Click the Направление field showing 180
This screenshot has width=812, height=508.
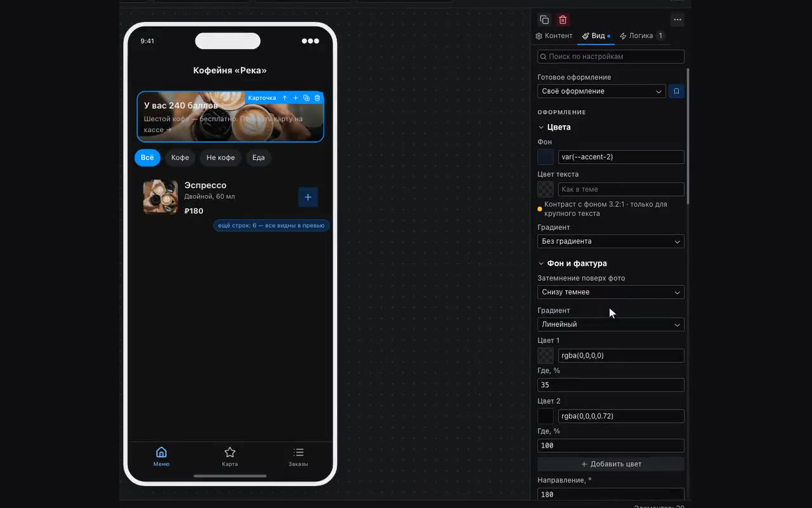[611, 494]
